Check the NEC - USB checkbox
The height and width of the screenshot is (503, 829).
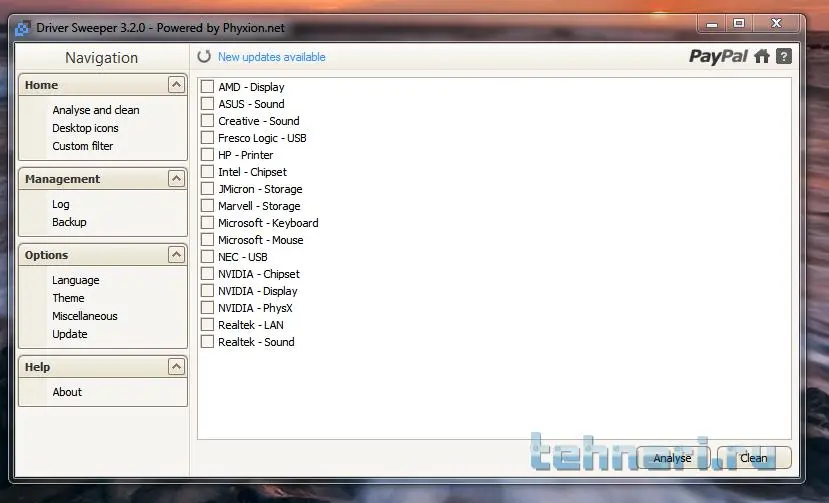pos(207,257)
